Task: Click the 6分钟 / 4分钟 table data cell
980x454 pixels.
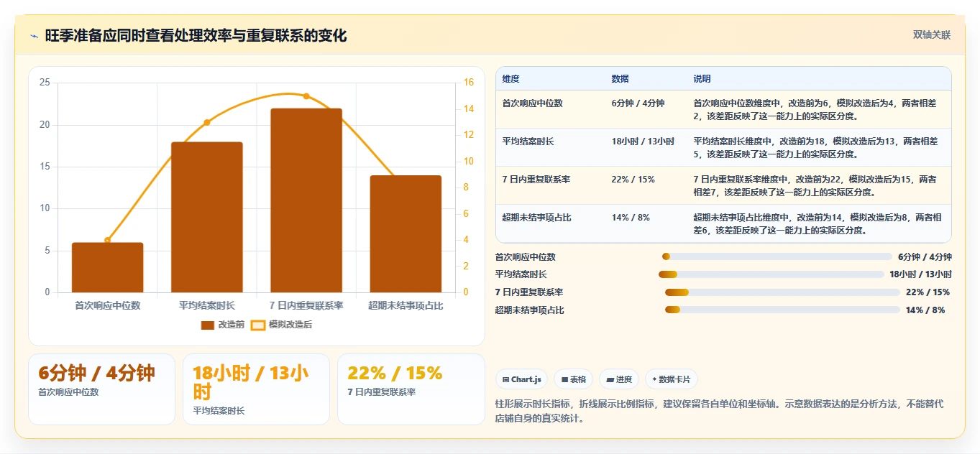Action: click(x=638, y=103)
